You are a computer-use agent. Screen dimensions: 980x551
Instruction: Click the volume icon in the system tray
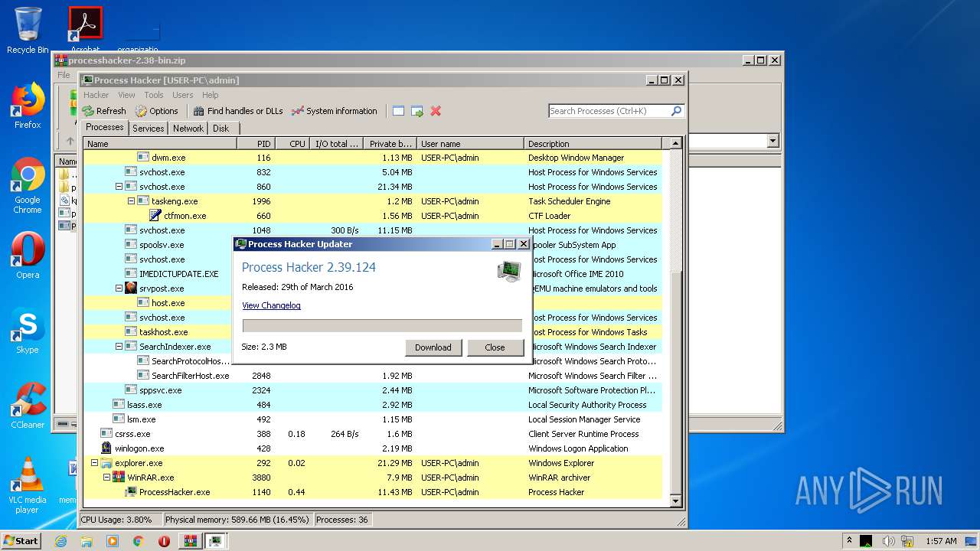pos(888,541)
